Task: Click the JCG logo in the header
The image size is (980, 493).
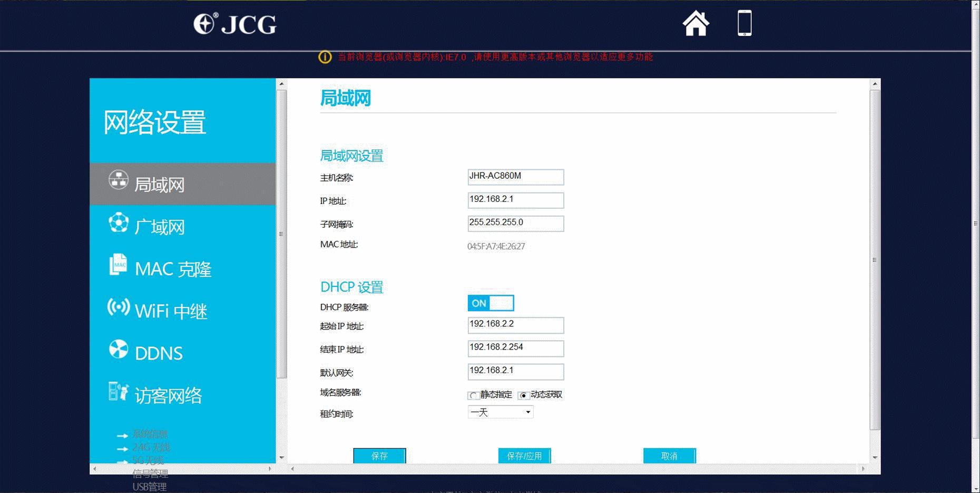Action: click(236, 24)
